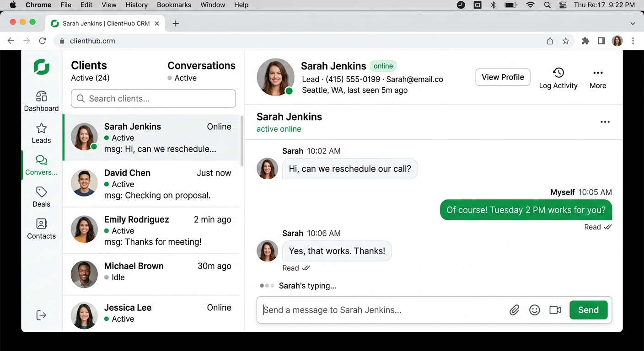
Task: Open the History menu
Action: [x=136, y=5]
